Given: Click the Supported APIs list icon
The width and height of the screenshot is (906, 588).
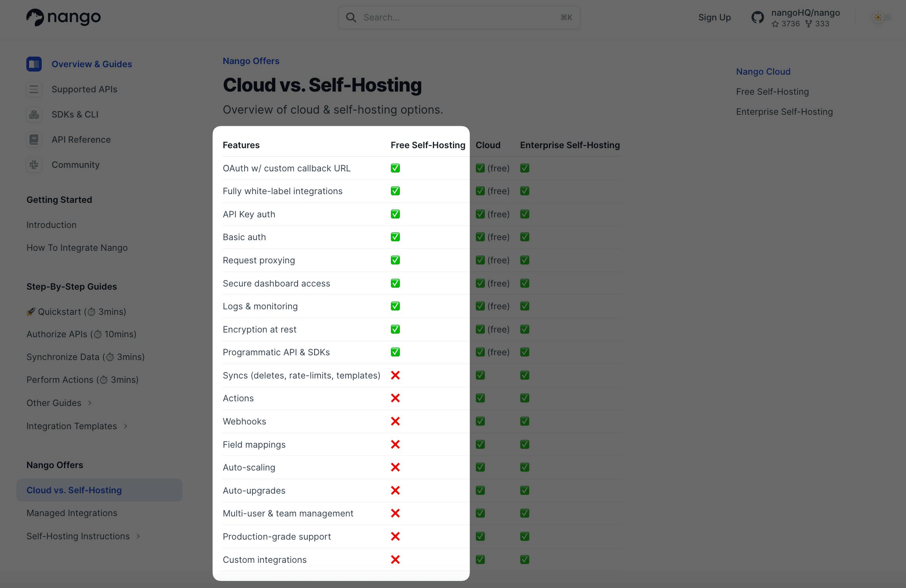Looking at the screenshot, I should [34, 89].
